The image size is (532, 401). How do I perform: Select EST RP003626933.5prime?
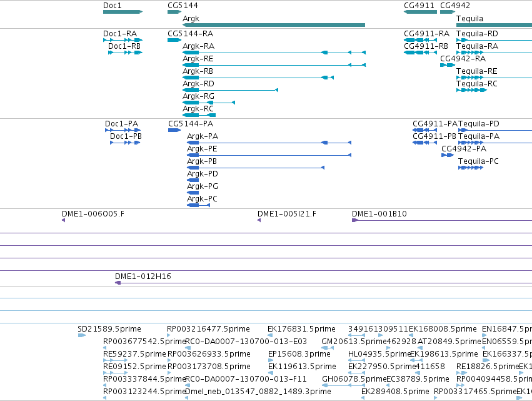click(x=209, y=354)
